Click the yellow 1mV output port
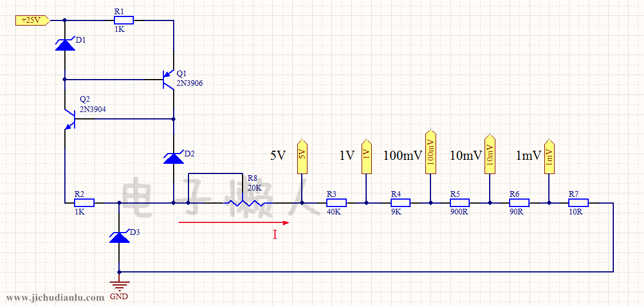This screenshot has width=644, height=306. [549, 156]
